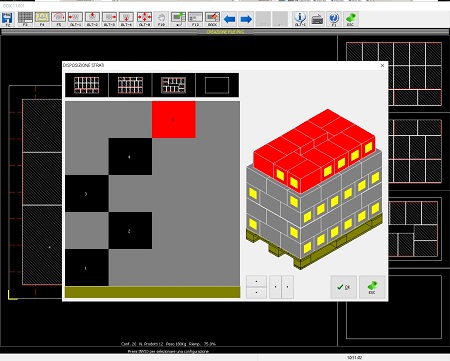The height and width of the screenshot is (361, 450).
Task: Go back with the blue left arrow
Action: pyautogui.click(x=229, y=19)
